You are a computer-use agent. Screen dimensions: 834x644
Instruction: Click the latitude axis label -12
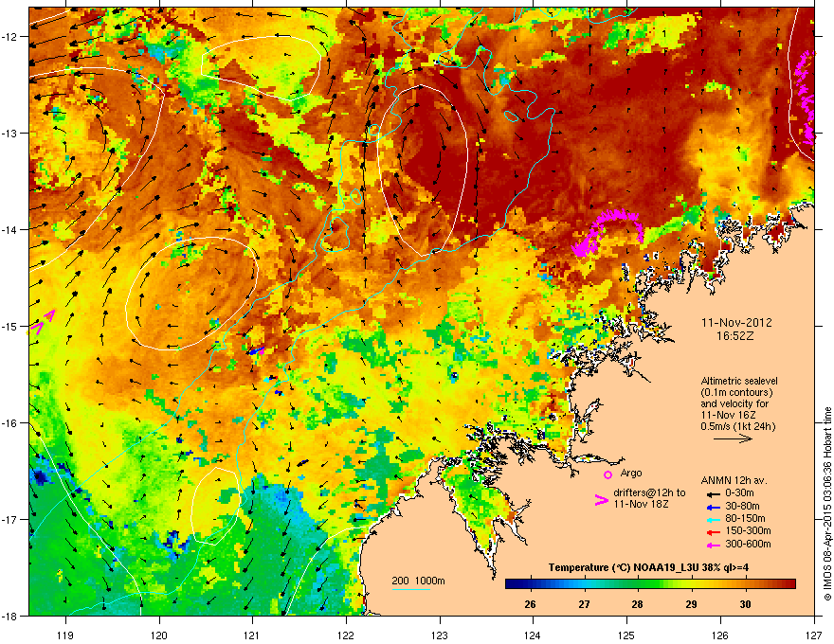coord(9,37)
